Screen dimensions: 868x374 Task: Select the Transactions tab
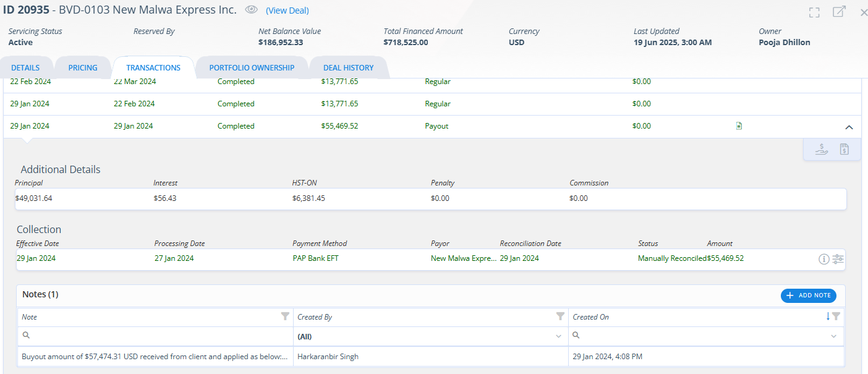153,68
